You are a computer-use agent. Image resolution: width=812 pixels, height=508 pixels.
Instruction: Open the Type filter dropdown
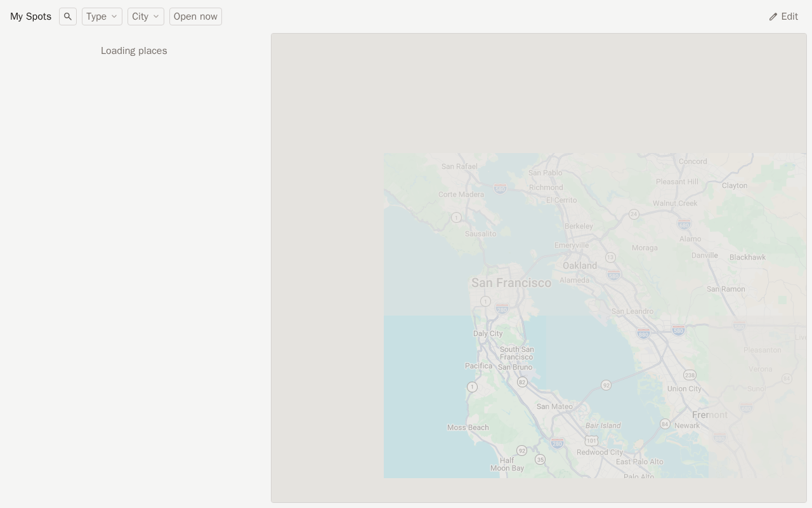[101, 17]
